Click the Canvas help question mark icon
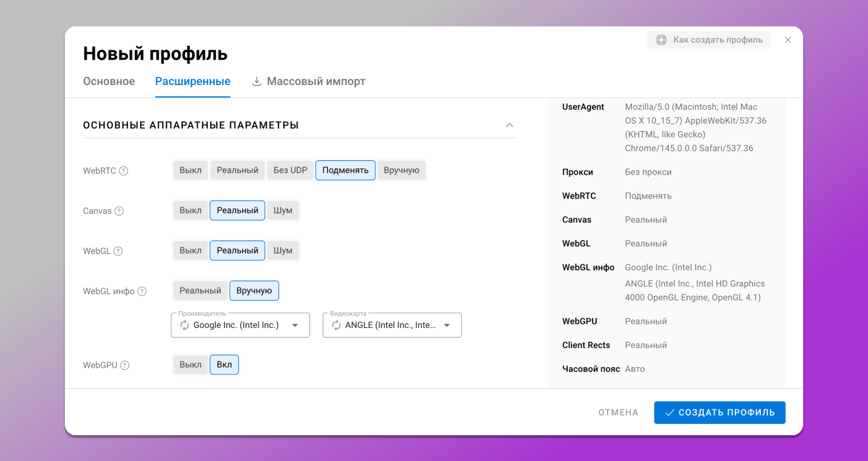Screen dimensions: 868x461 click(119, 211)
